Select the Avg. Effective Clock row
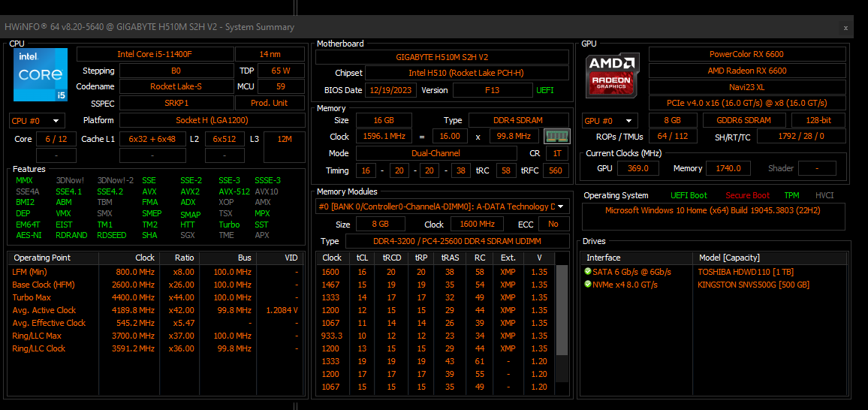 156,323
